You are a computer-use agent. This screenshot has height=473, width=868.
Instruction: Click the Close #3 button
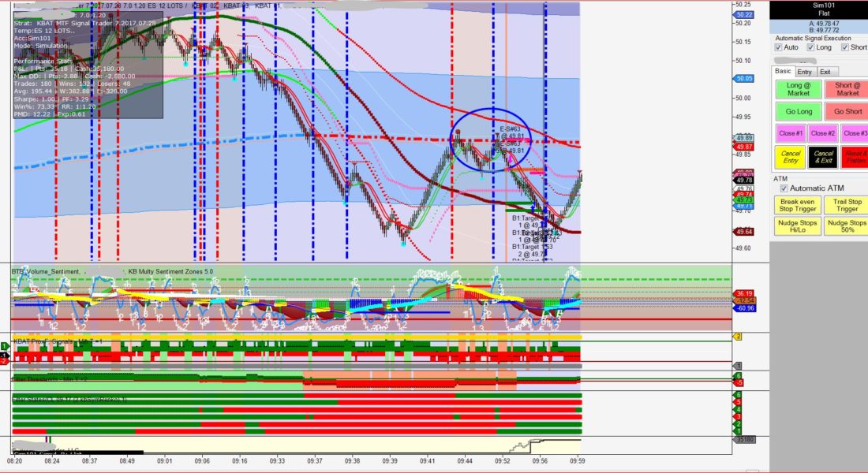tap(854, 133)
